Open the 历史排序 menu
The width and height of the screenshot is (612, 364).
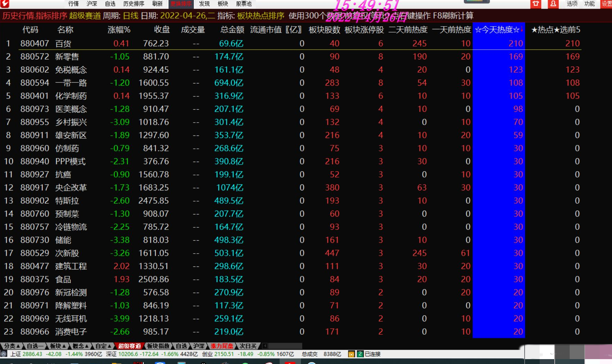(x=134, y=4)
